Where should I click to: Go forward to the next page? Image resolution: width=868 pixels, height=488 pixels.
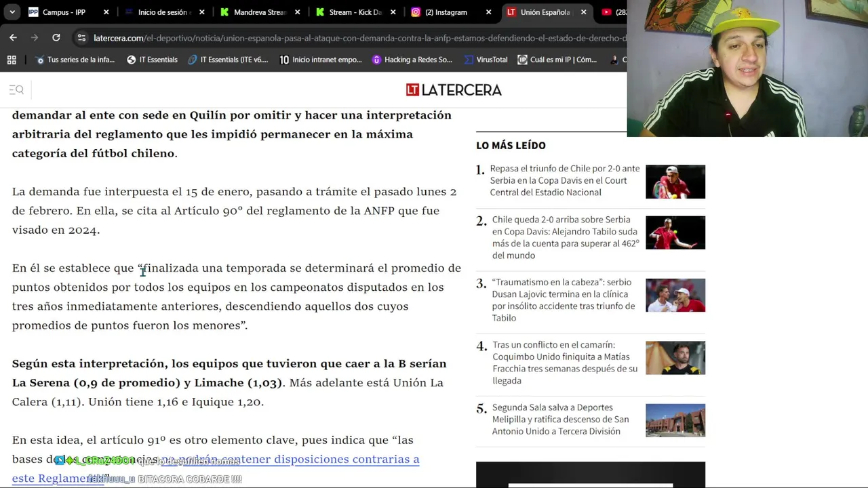pos(35,38)
